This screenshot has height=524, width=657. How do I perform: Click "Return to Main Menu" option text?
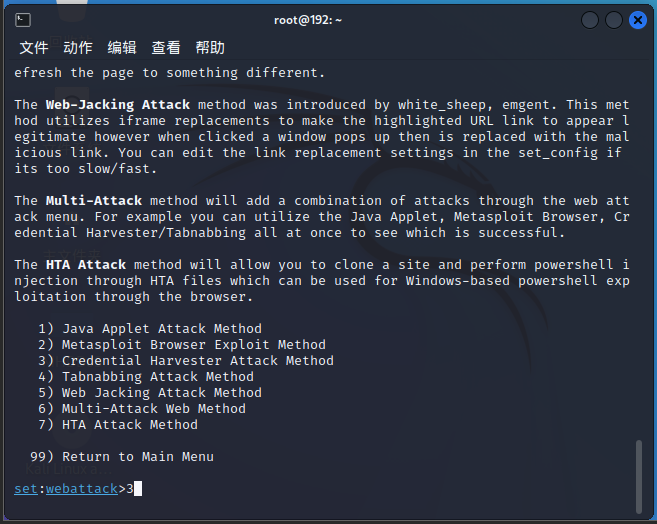138,457
